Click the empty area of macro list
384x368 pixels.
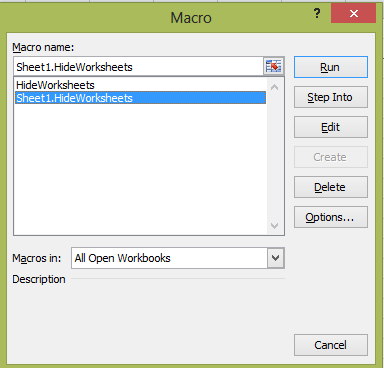click(140, 169)
